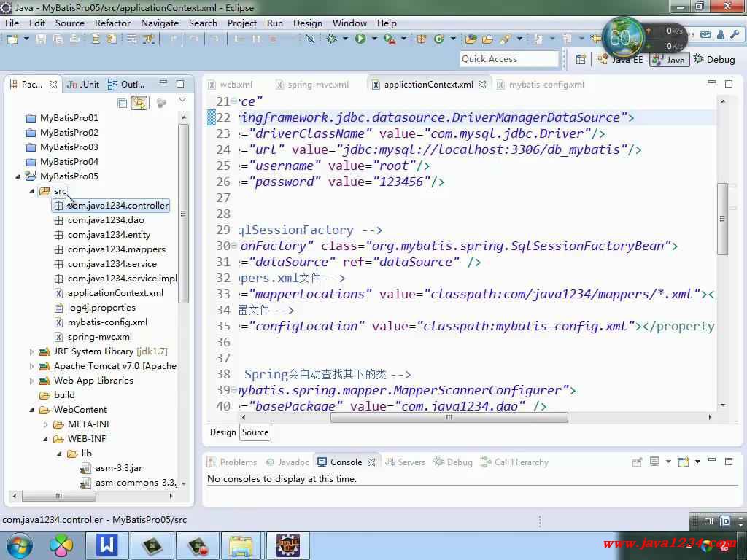
Task: Click the Open Perspective icon
Action: coord(581,60)
